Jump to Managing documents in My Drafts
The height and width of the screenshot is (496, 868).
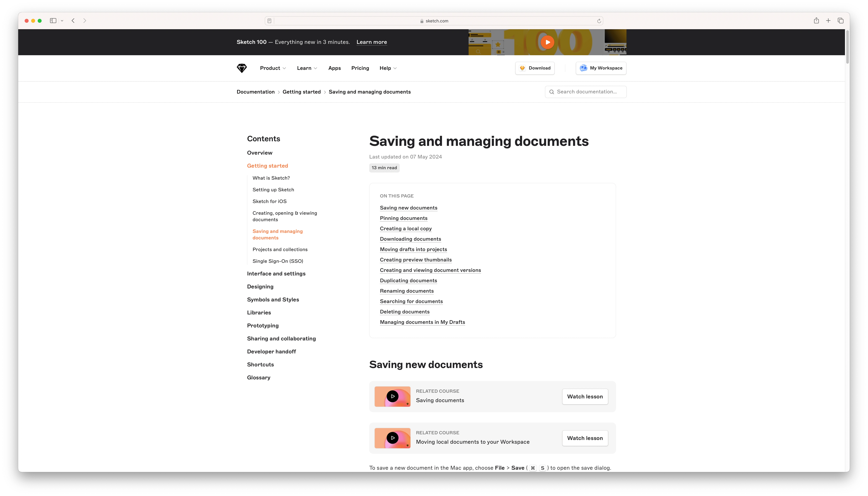pyautogui.click(x=422, y=322)
